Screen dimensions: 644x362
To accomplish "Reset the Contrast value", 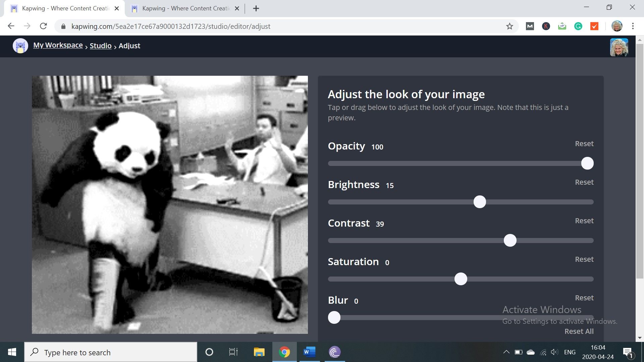I will [584, 221].
